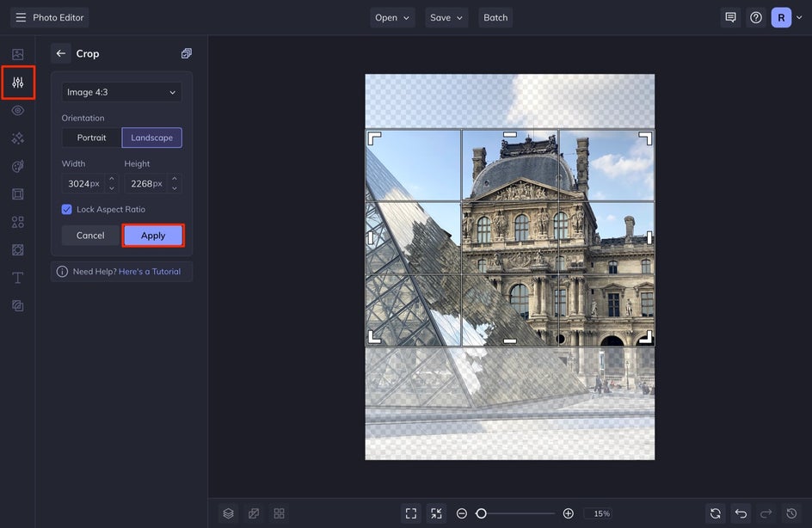Zoom in with the plus icon
The image size is (812, 528).
[x=568, y=513]
